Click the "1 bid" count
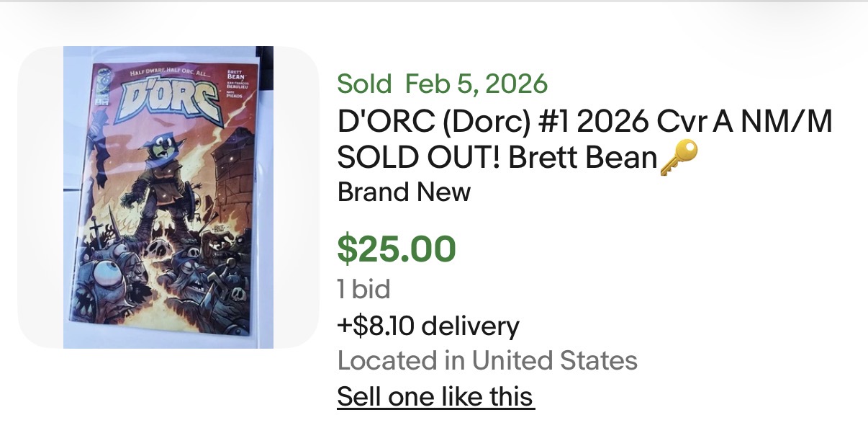Screen dimensions: 868x433 (x=363, y=290)
